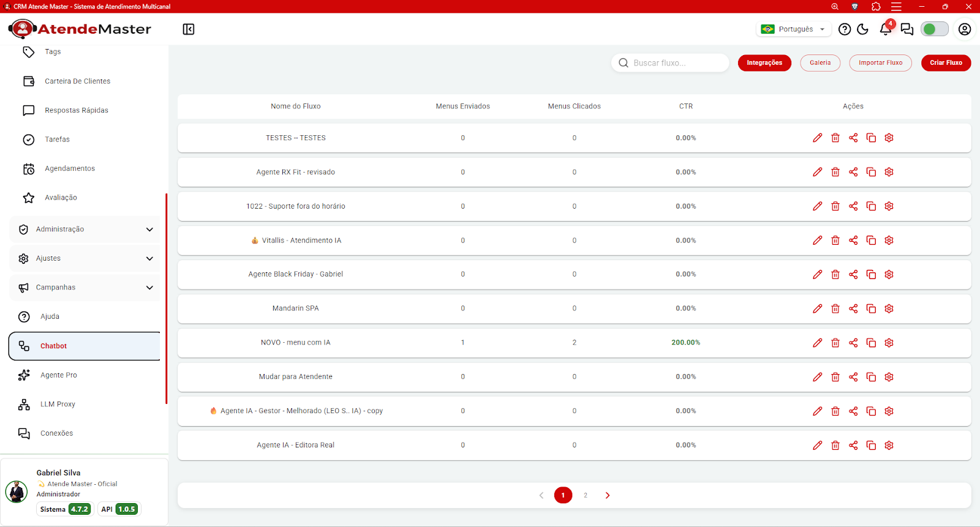Open the Português language dropdown
This screenshot has width=980, height=527.
click(793, 29)
